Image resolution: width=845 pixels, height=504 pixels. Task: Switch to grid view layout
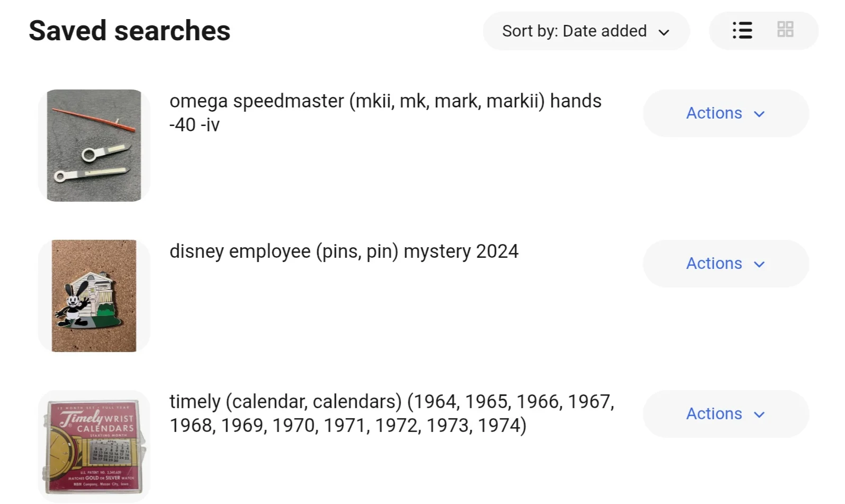pos(785,30)
